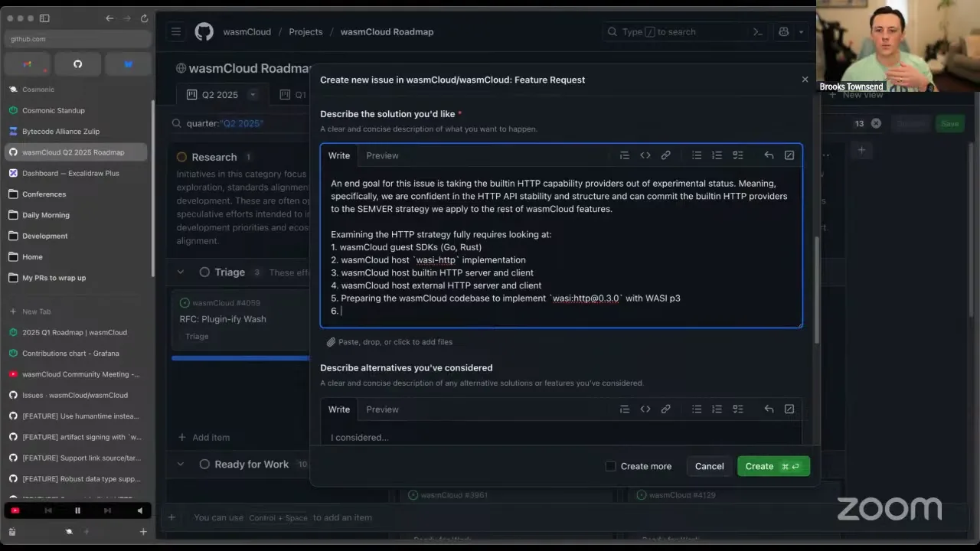Viewport: 980px width, 551px height.
Task: Insert a link in the alternatives editor
Action: (x=666, y=409)
